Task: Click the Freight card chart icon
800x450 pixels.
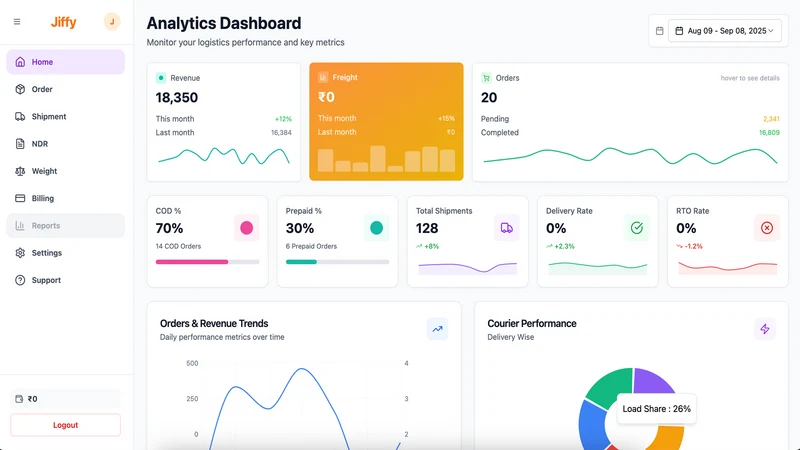Action: coord(323,77)
